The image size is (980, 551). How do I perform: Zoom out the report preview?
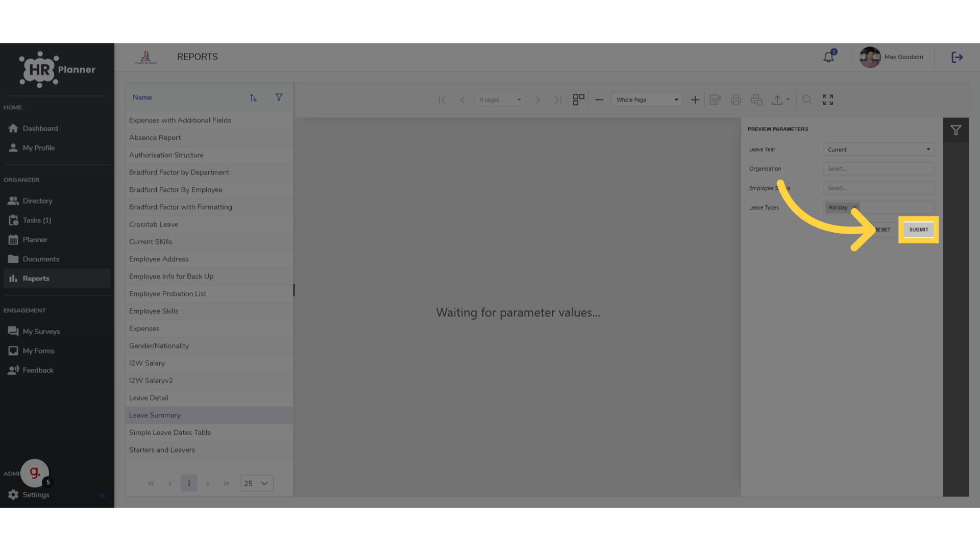click(x=599, y=100)
